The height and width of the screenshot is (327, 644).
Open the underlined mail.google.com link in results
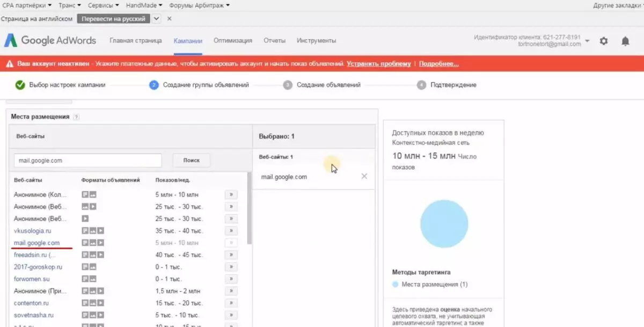36,243
